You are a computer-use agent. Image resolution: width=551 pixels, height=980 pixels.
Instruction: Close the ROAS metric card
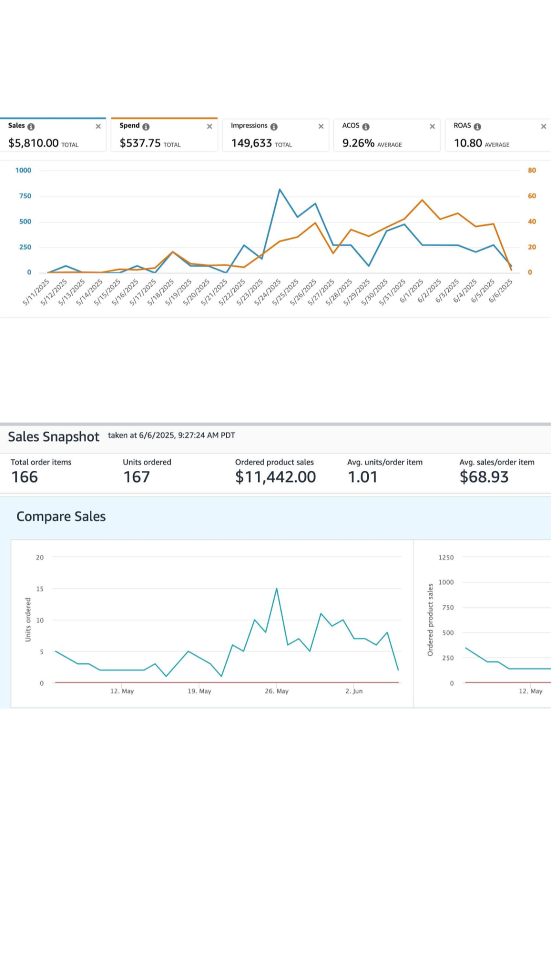click(x=543, y=126)
